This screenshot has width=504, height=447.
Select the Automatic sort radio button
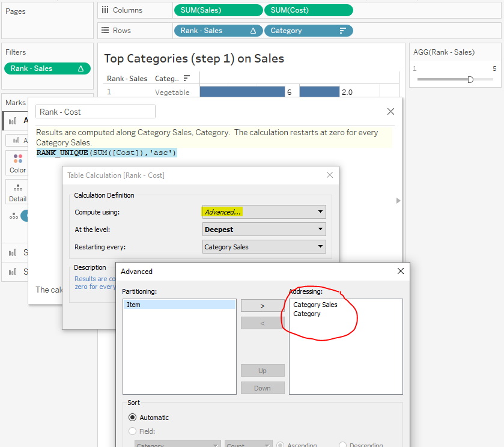[x=132, y=418]
